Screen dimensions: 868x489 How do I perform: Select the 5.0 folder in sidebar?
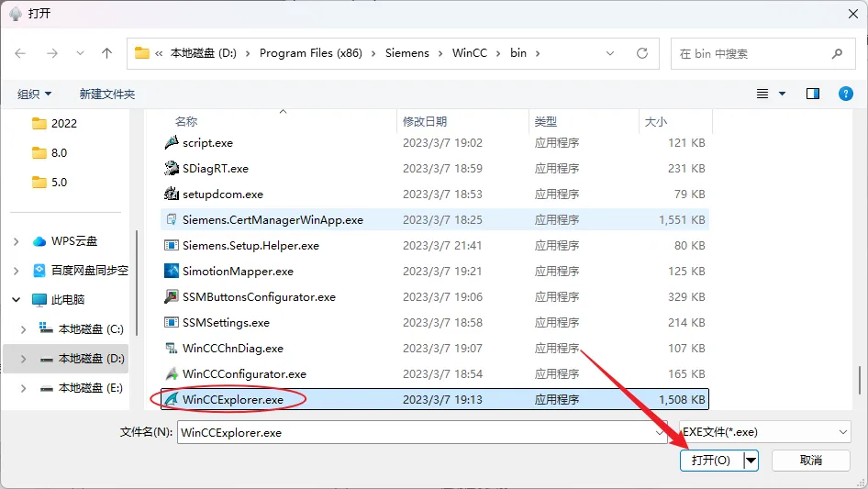click(x=59, y=182)
